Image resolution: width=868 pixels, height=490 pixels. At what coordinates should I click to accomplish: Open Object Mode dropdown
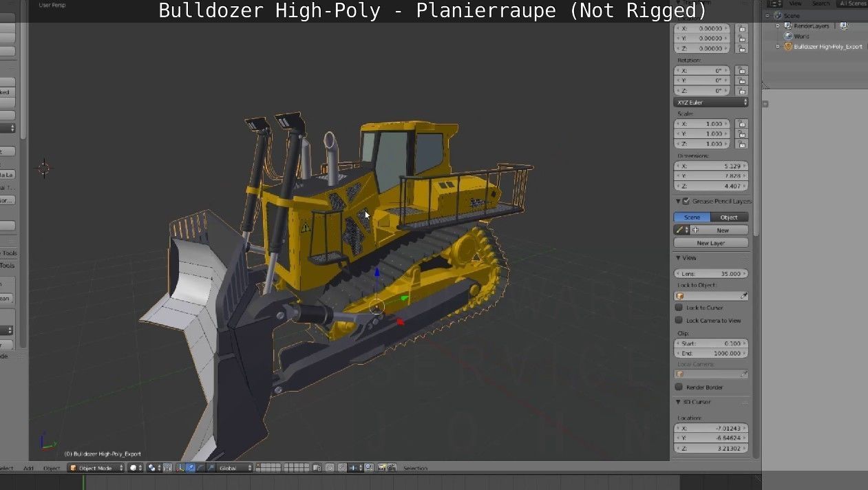coord(96,468)
